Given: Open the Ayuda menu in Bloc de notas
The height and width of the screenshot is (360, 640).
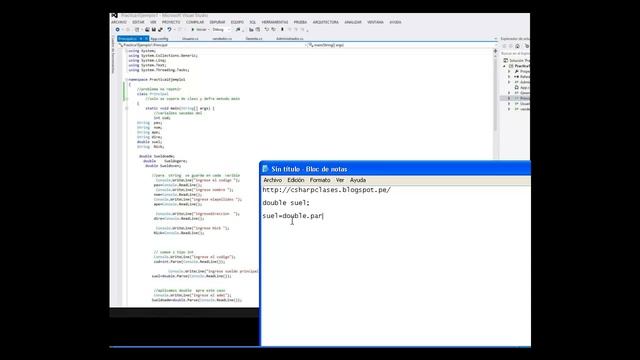Looking at the screenshot, I should 358,180.
